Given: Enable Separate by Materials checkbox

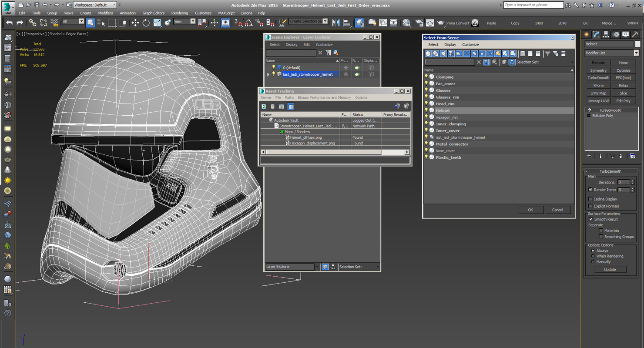Looking at the screenshot, I should 601,231.
